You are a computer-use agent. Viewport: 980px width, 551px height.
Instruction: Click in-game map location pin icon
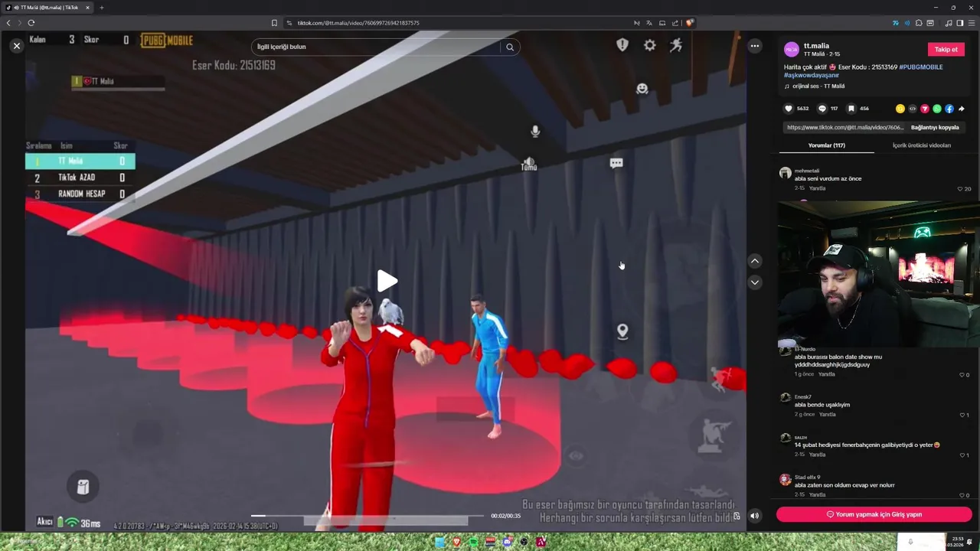coord(622,331)
